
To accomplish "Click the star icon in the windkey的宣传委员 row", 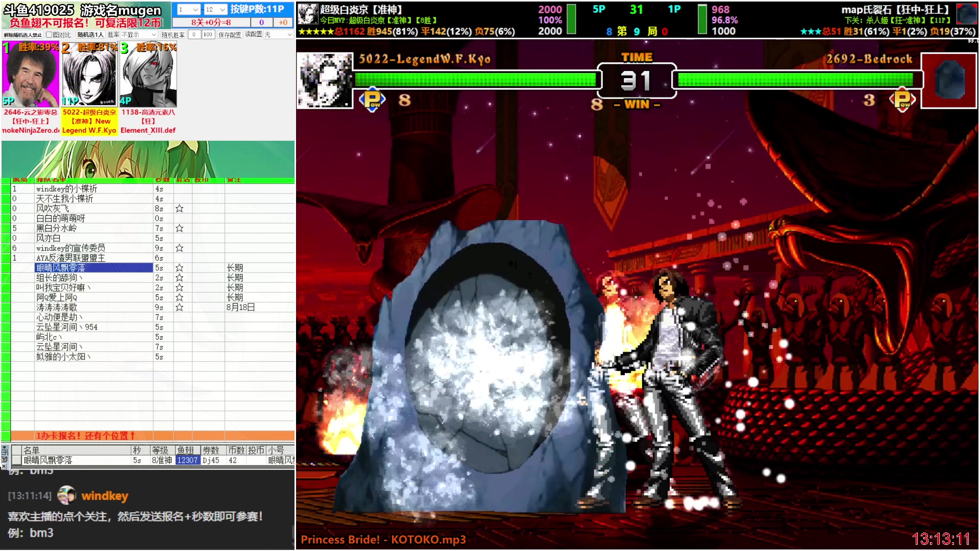I will 179,248.
